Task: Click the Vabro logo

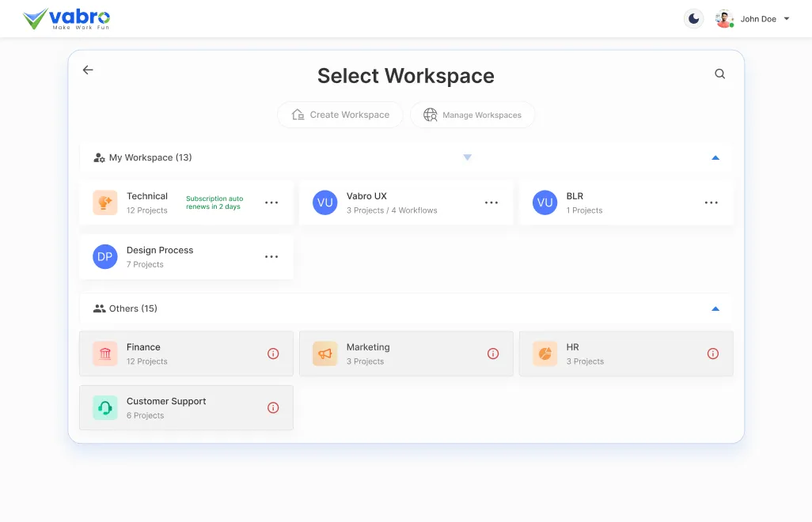Action: tap(67, 17)
